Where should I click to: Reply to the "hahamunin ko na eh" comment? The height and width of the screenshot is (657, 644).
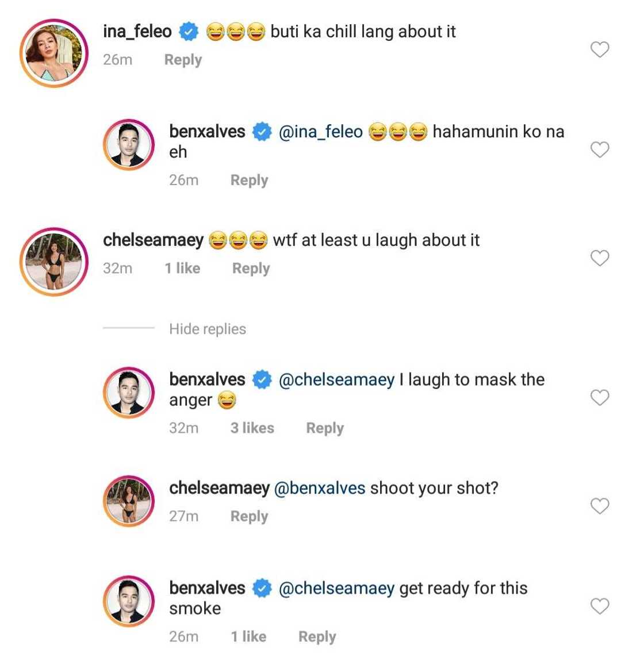tap(249, 180)
